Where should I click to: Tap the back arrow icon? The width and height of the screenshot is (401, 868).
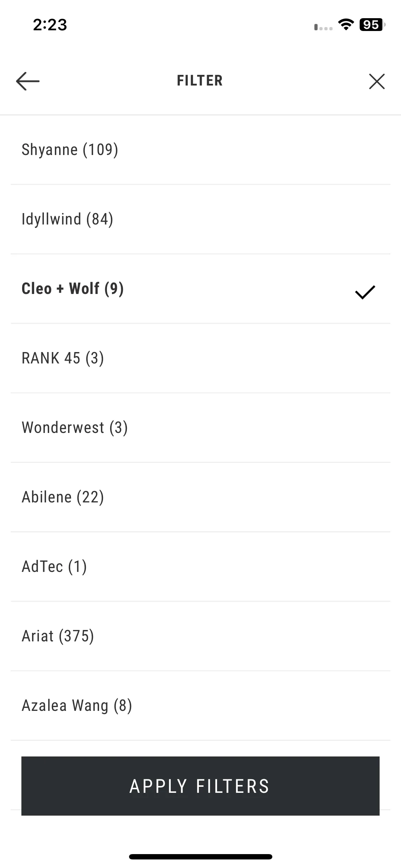(28, 81)
